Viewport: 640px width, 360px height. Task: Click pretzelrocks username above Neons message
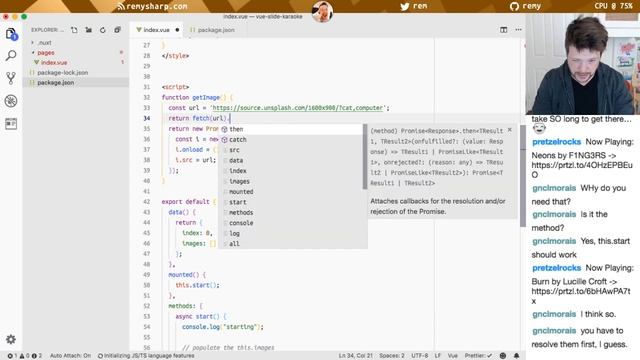pos(556,142)
